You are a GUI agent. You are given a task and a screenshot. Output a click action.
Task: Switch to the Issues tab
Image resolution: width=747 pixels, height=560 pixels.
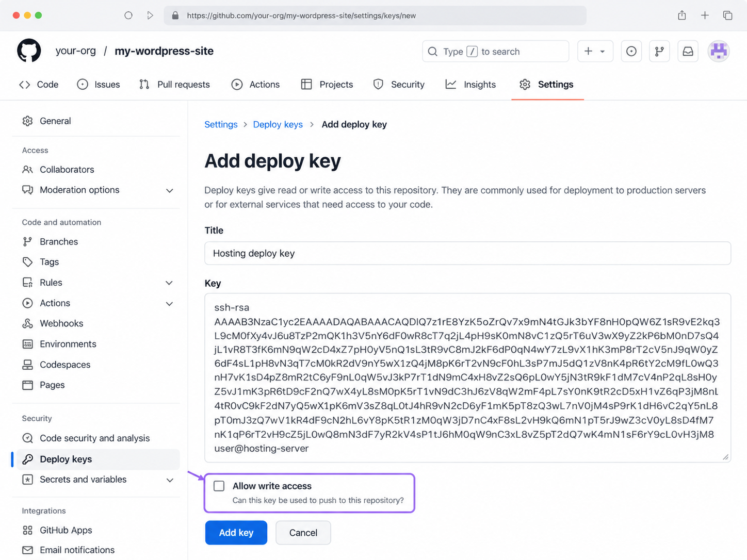pyautogui.click(x=98, y=85)
